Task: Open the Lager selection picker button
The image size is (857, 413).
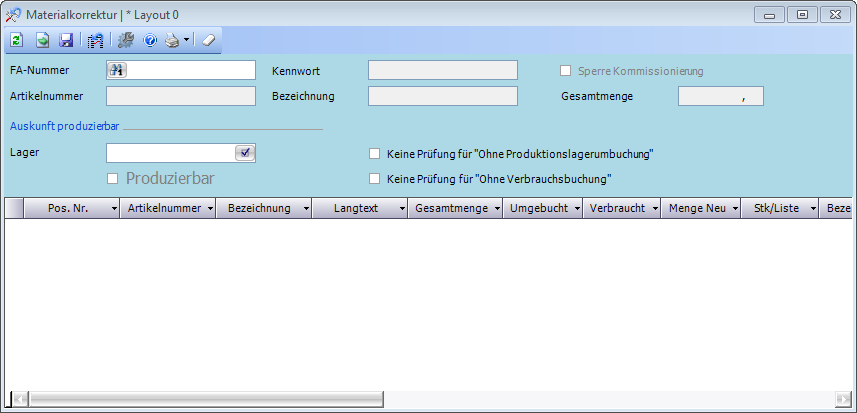Action: tap(246, 153)
